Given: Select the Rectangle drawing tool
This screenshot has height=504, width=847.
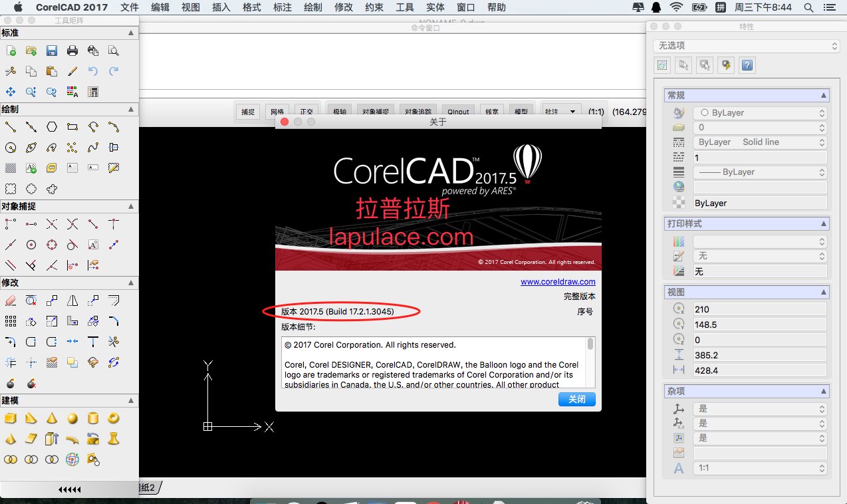Looking at the screenshot, I should (72, 127).
